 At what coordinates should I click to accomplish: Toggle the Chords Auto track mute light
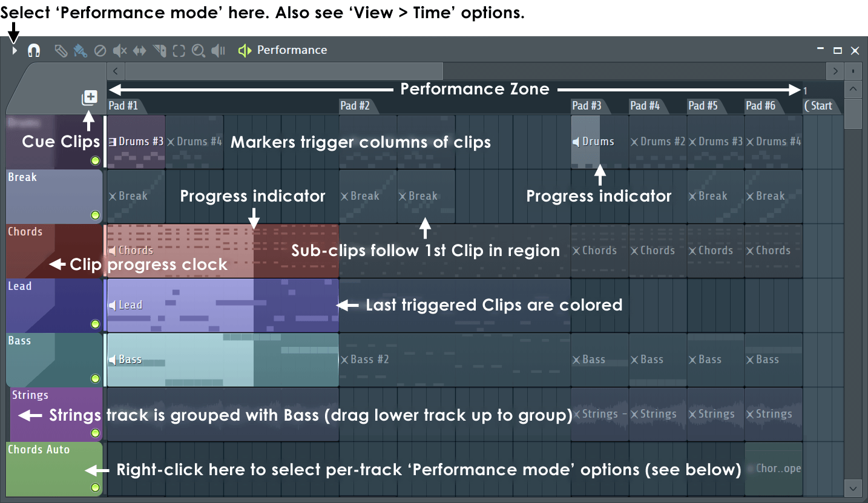95,487
